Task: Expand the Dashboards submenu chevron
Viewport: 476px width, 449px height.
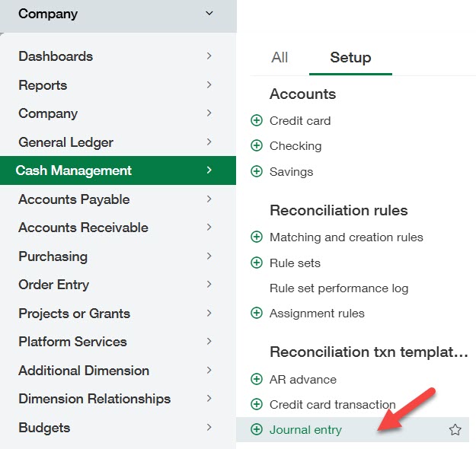Action: (x=209, y=56)
